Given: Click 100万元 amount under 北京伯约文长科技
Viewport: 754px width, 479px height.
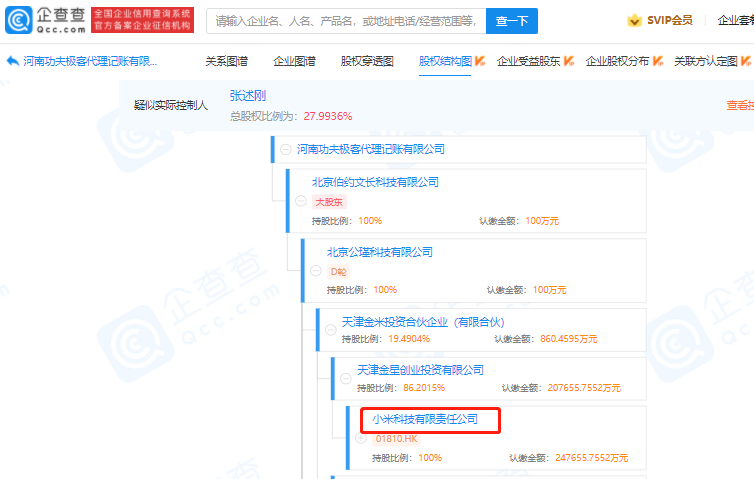Looking at the screenshot, I should [542, 221].
